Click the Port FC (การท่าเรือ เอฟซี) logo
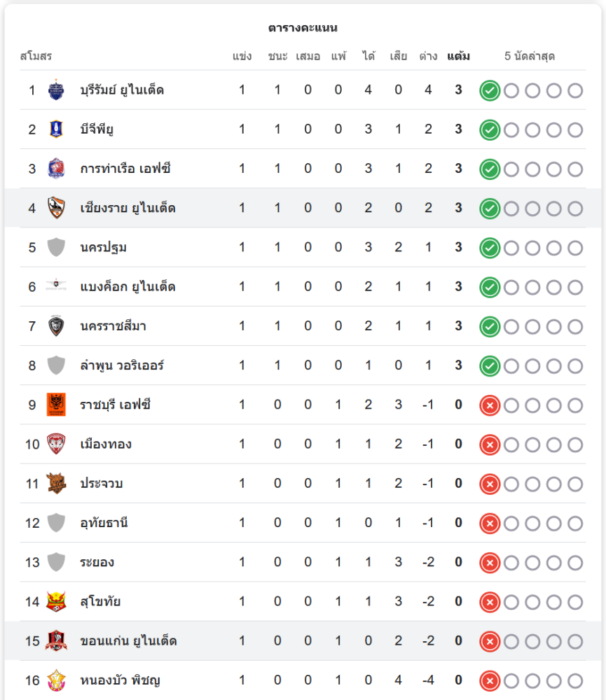 (x=56, y=168)
